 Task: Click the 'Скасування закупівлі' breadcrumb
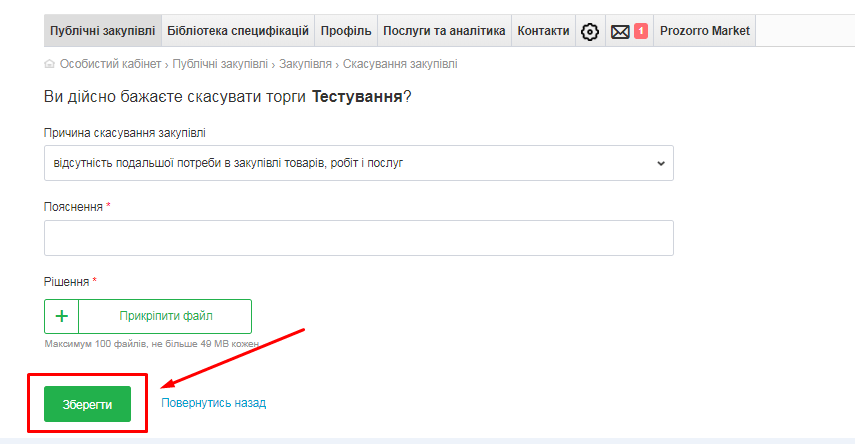click(400, 64)
